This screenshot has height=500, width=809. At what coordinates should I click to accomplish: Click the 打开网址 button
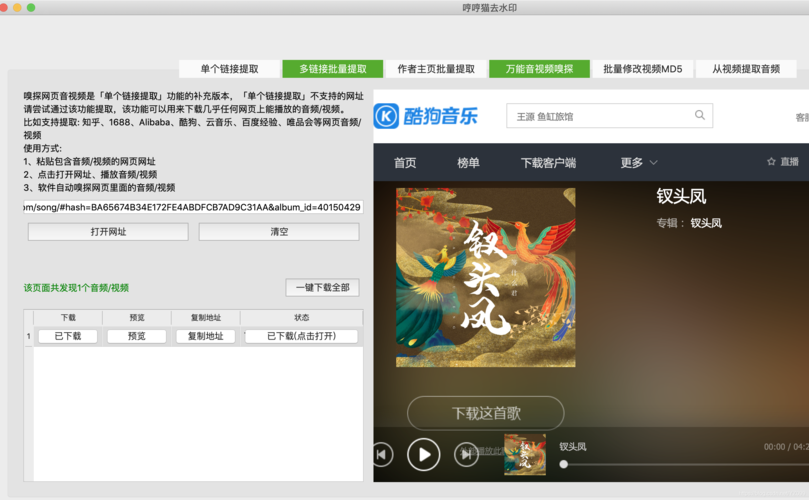click(x=108, y=232)
